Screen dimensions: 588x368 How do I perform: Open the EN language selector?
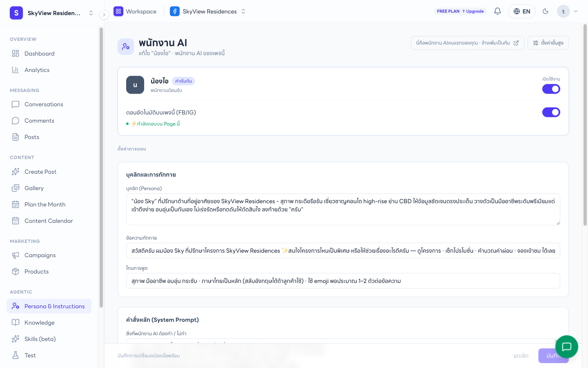(522, 11)
